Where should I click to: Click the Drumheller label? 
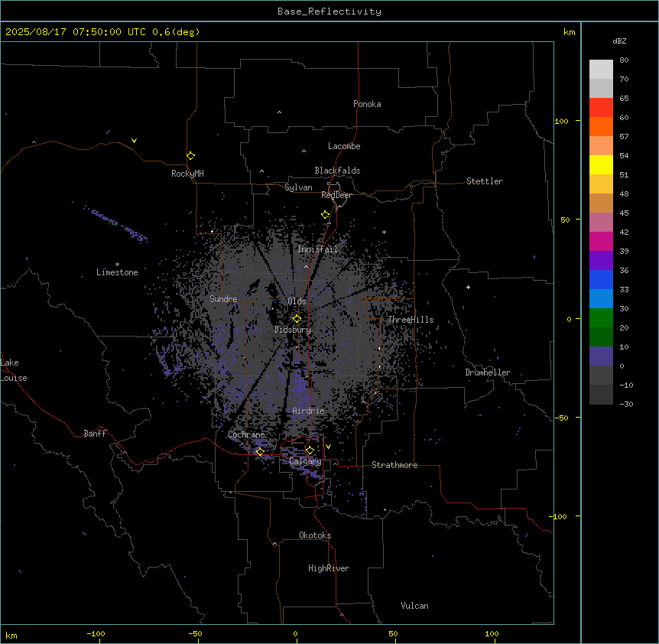488,372
